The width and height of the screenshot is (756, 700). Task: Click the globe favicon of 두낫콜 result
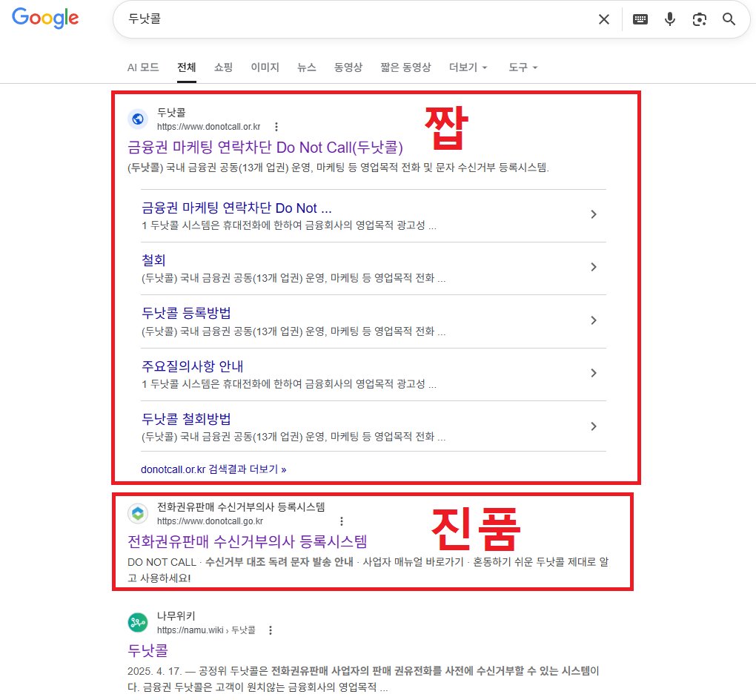click(138, 119)
